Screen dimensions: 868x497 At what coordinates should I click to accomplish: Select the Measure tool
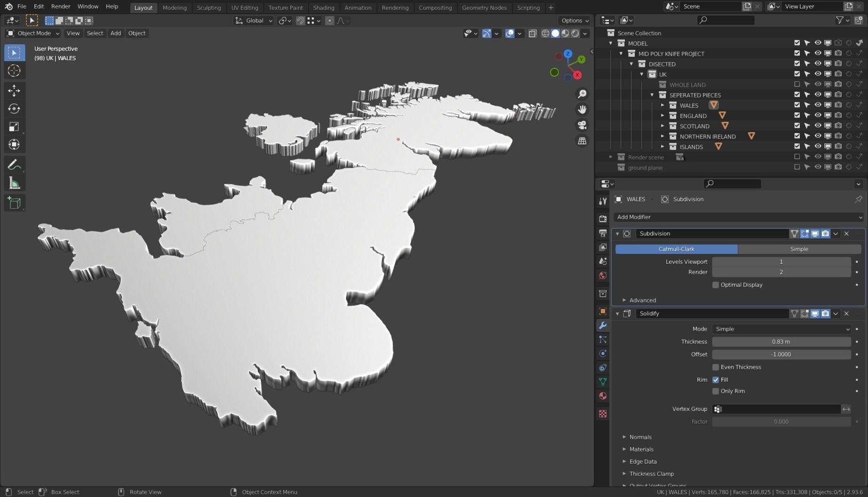(14, 183)
